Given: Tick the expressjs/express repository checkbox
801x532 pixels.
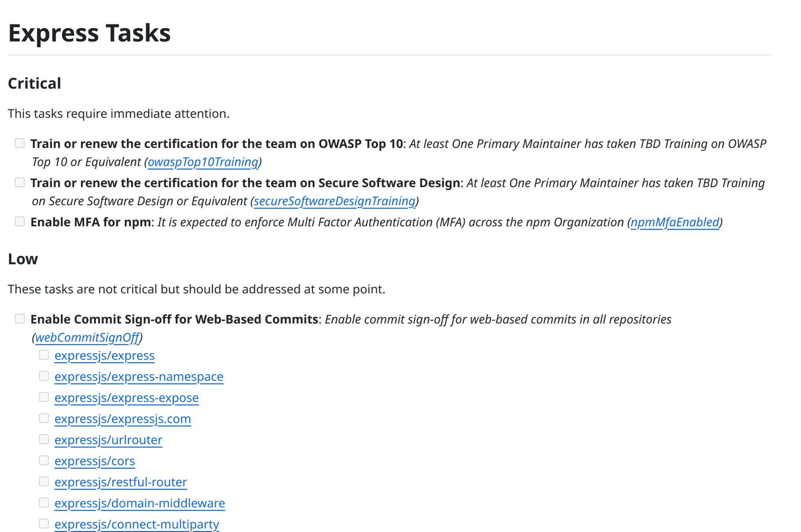Looking at the screenshot, I should coord(44,355).
